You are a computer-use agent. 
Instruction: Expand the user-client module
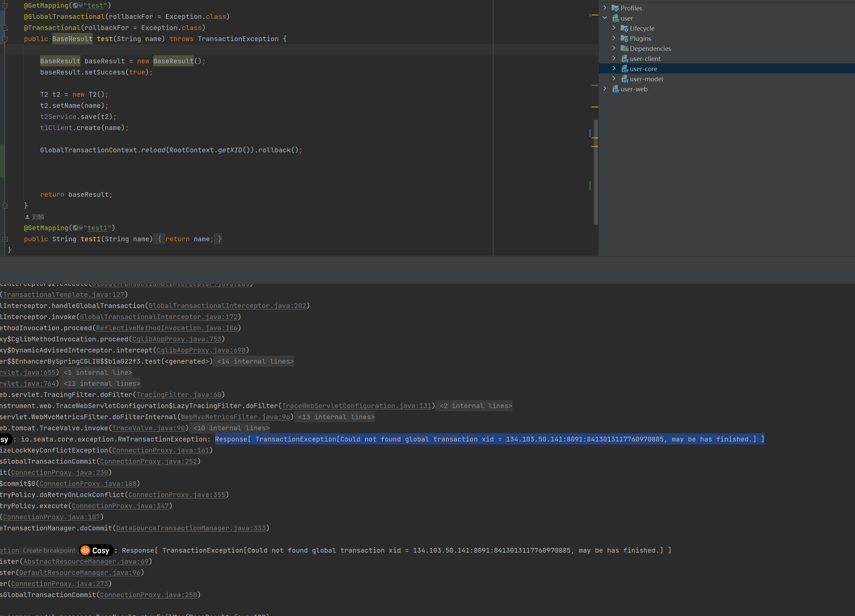pyautogui.click(x=614, y=58)
